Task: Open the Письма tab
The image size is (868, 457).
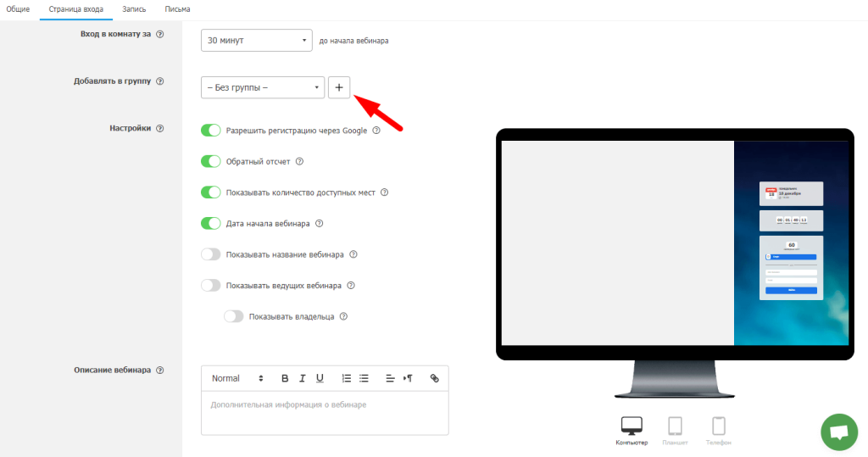Action: click(x=177, y=9)
